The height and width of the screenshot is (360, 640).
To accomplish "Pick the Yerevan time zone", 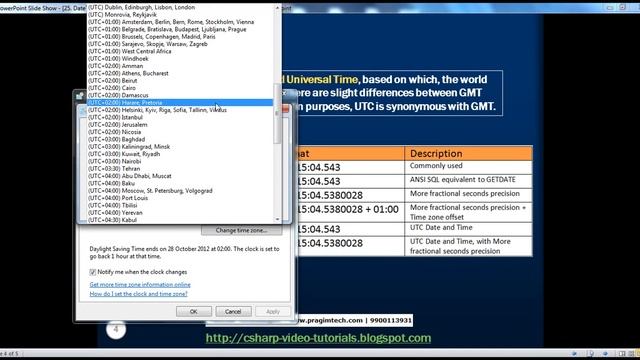I will click(x=180, y=213).
